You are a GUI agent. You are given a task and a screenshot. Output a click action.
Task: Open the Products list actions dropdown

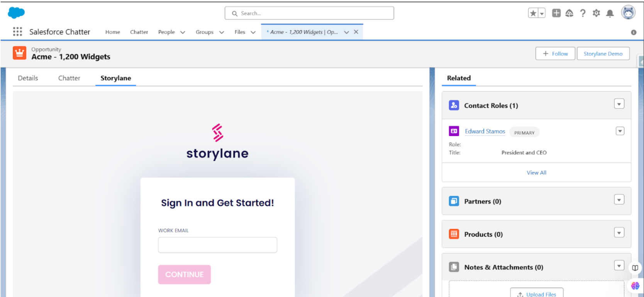click(619, 233)
